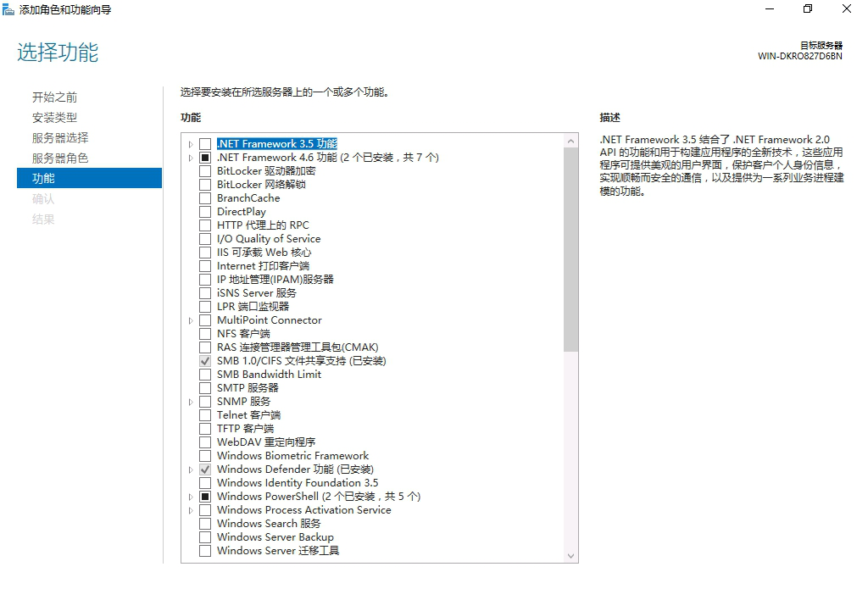
Task: Tick Windows Identity Foundation 3.5 checkbox
Action: click(x=205, y=483)
